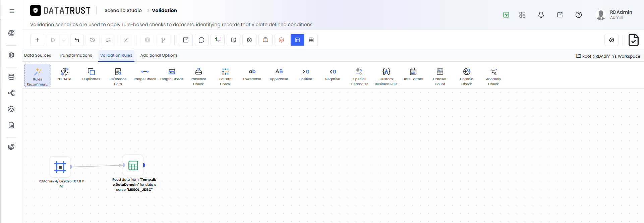
Task: Select the Pattern Check rule
Action: [x=225, y=76]
